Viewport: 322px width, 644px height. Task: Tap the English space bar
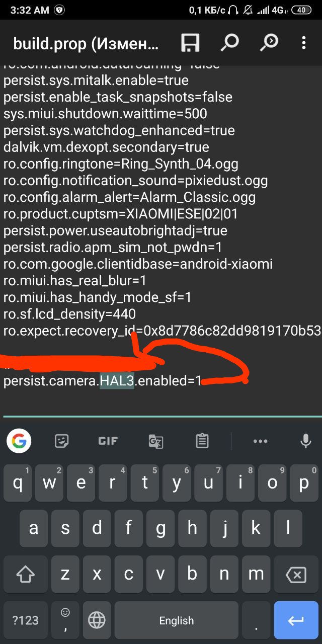point(176,620)
